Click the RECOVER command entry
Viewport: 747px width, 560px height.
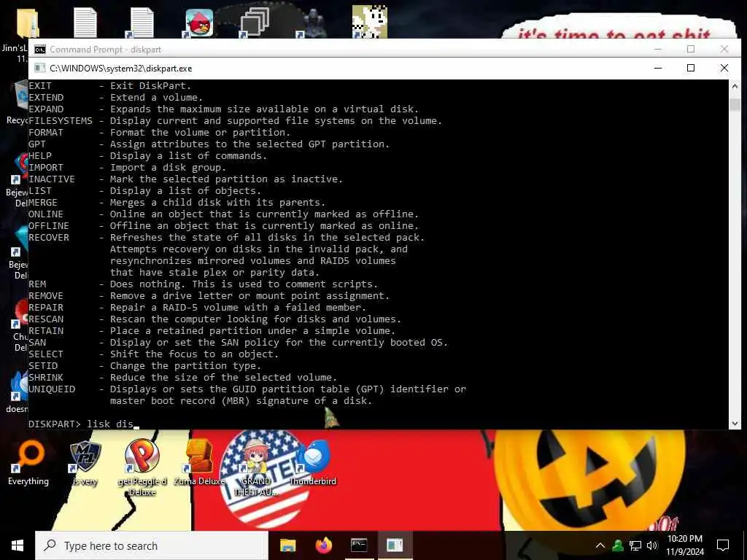[x=226, y=254]
